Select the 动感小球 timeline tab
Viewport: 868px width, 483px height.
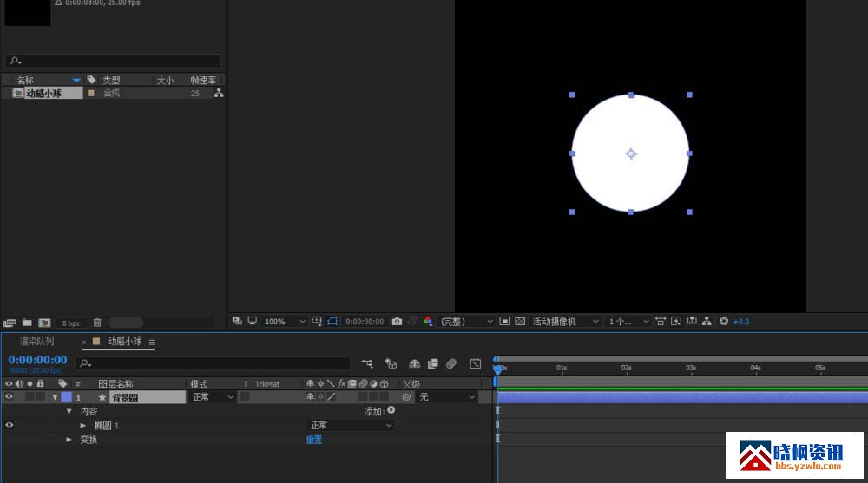[x=124, y=342]
